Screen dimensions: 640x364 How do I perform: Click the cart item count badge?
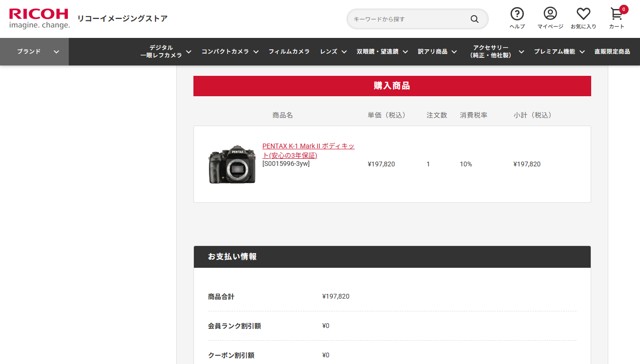tap(623, 9)
